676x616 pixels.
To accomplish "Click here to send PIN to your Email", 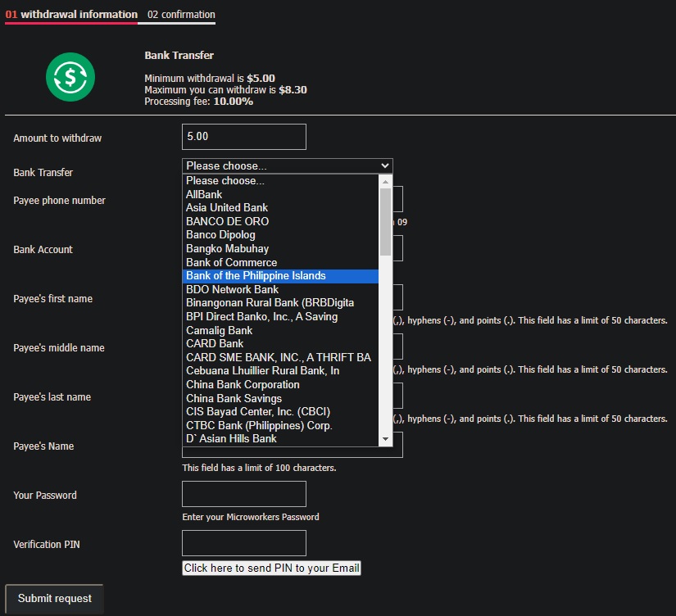I will [271, 568].
